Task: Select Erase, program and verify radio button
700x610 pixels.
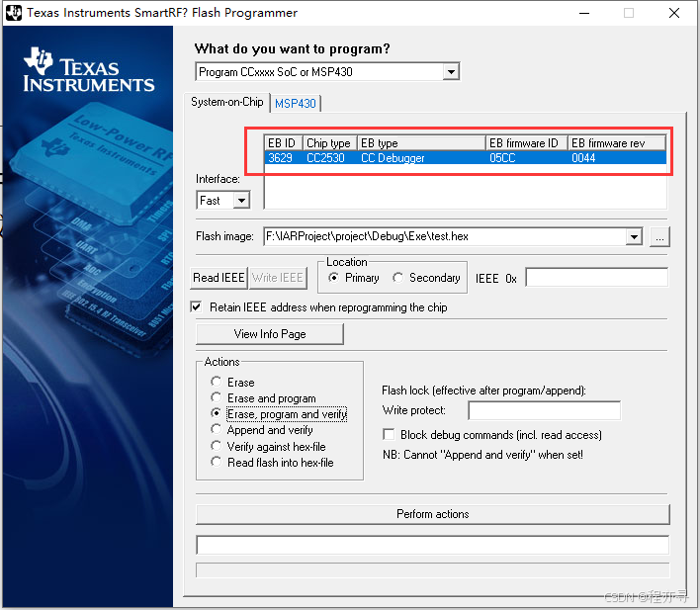Action: pyautogui.click(x=217, y=413)
